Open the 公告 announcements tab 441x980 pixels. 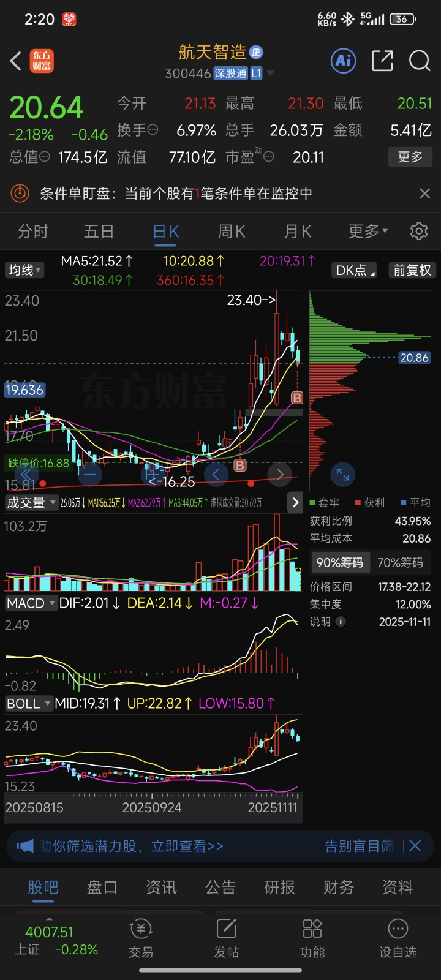click(x=221, y=887)
